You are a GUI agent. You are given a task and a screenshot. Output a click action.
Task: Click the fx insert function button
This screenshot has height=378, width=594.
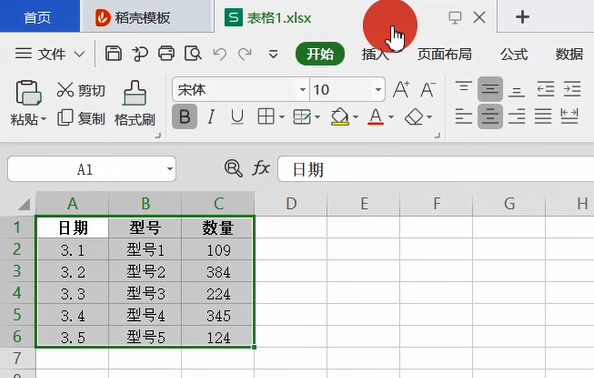pyautogui.click(x=261, y=168)
